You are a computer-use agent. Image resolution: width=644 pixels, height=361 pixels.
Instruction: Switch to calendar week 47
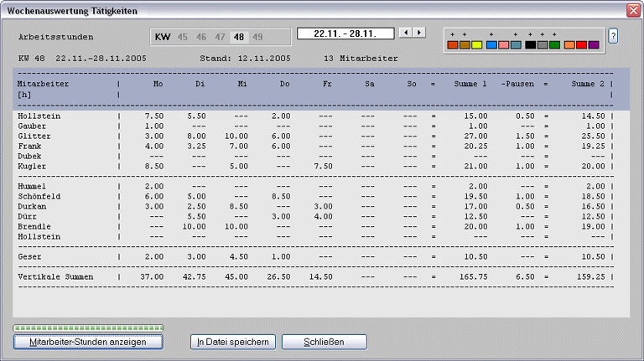[221, 38]
